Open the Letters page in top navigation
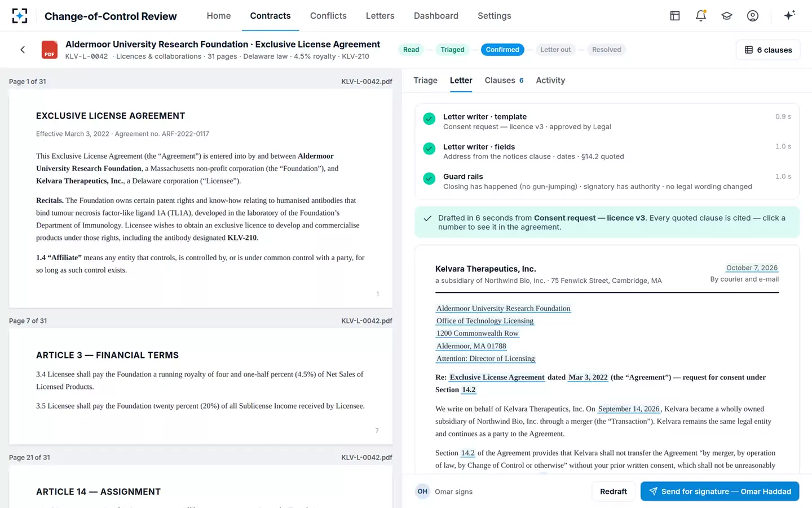812x508 pixels. pyautogui.click(x=380, y=16)
